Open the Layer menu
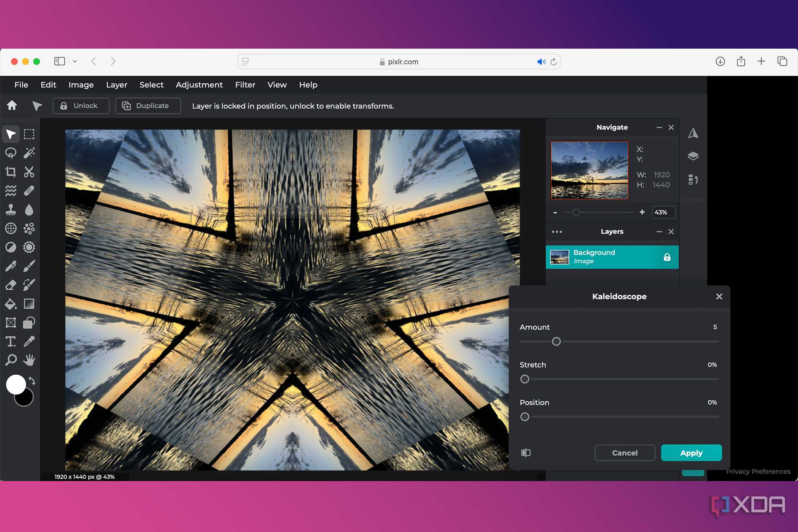Viewport: 798px width, 532px height. (117, 85)
